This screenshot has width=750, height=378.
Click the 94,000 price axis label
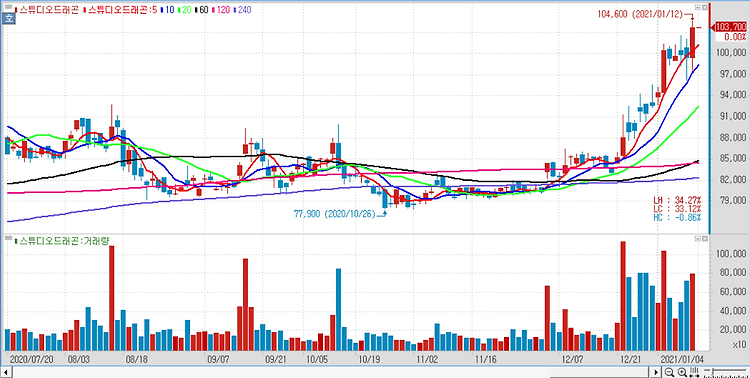734,95
